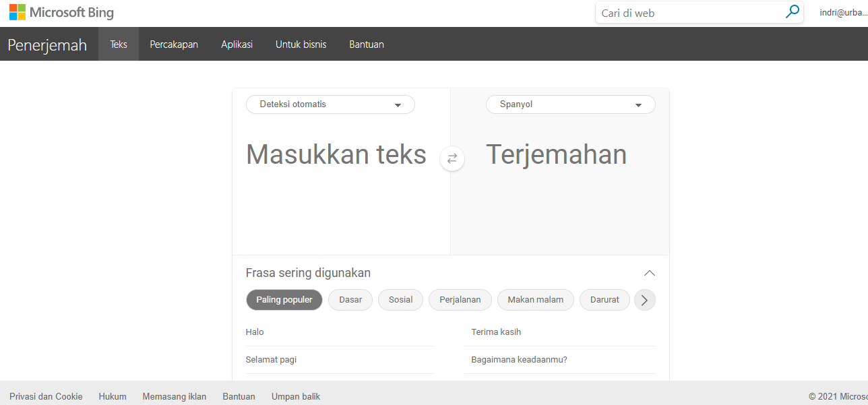Select the Dasar phrase category

click(x=350, y=300)
